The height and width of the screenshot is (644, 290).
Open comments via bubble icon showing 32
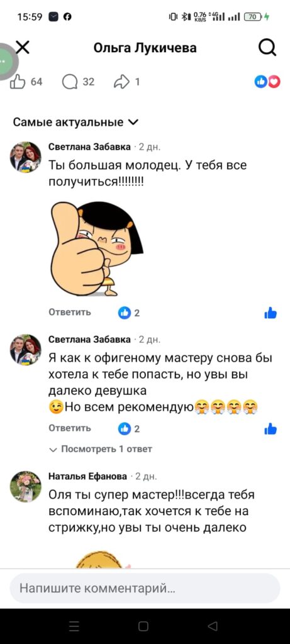pos(70,82)
